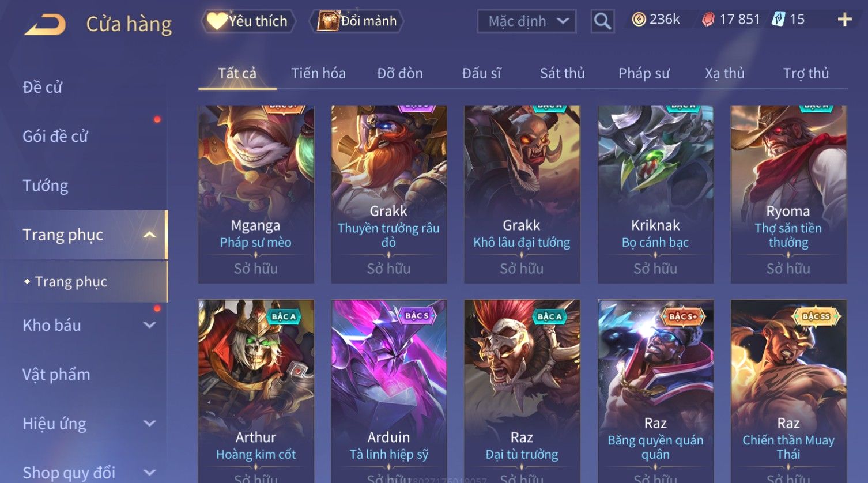Open the magnifier search icon
868x483 pixels.
pos(602,21)
